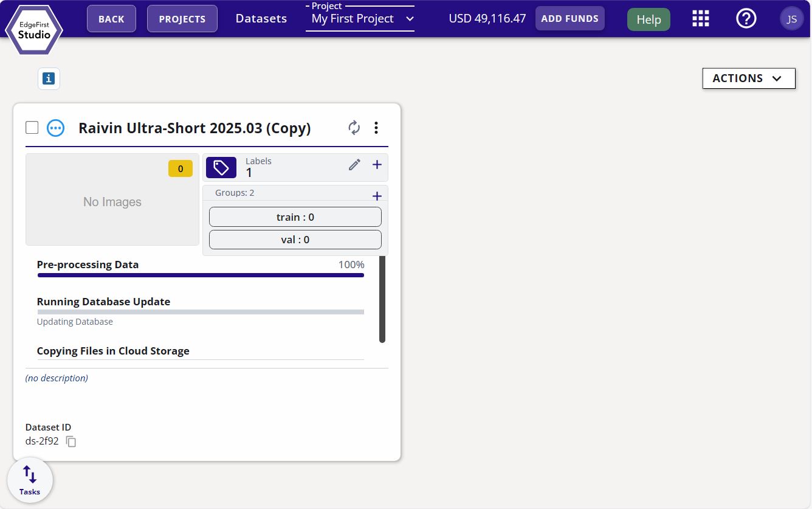
Task: Click the pencil icon to edit labels
Action: 354,165
